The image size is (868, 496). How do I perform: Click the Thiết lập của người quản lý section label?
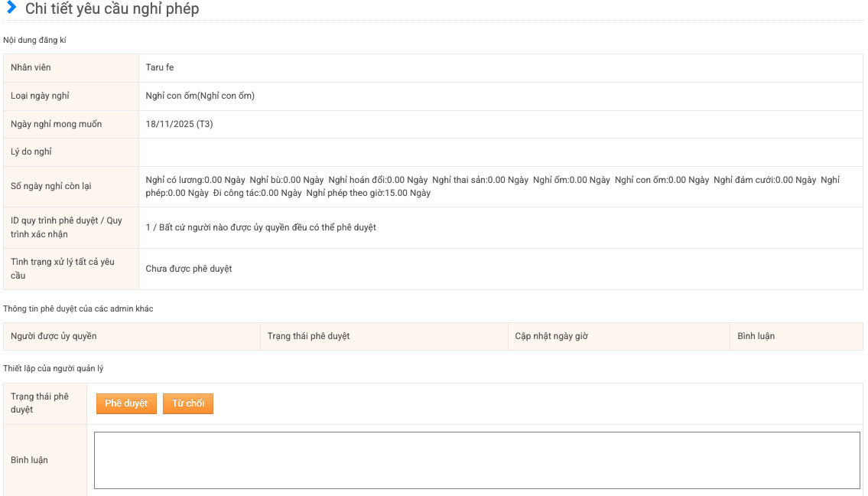coord(54,368)
